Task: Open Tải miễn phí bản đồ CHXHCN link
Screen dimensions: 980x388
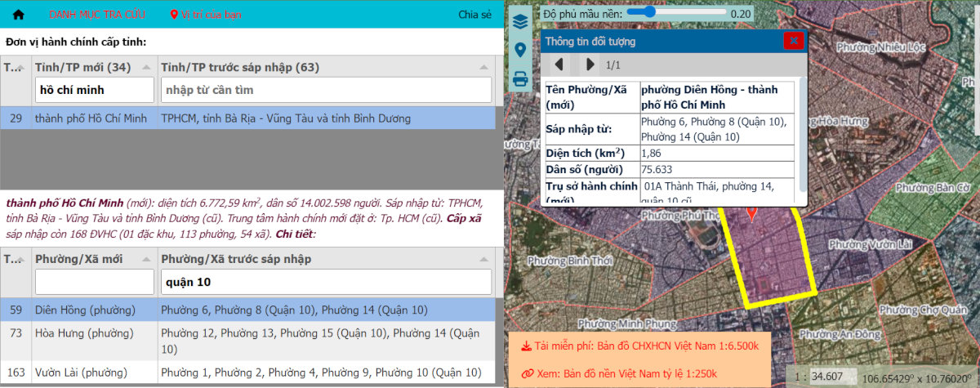Action: pos(643,346)
